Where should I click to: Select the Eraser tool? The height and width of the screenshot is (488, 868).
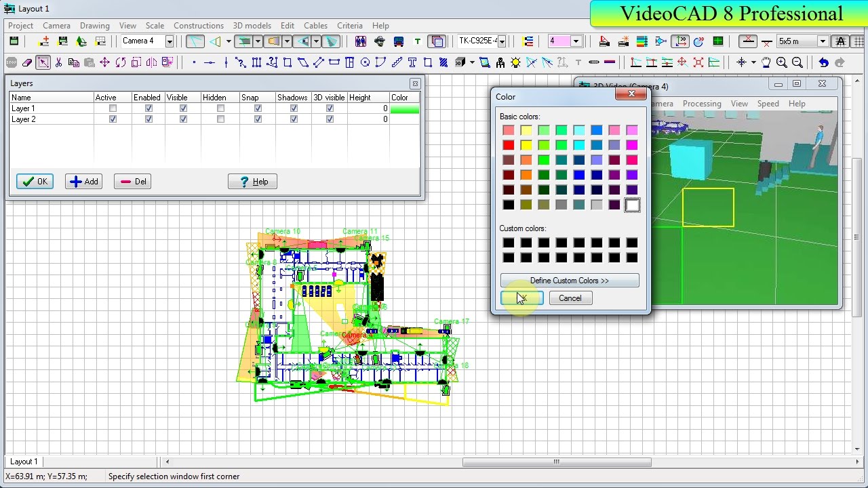[27, 62]
